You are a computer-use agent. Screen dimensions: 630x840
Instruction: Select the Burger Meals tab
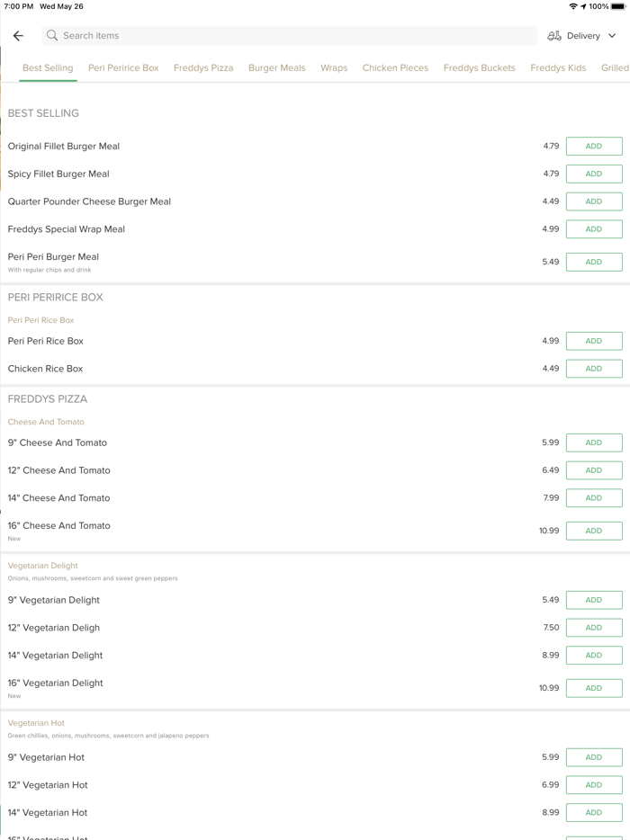tap(277, 67)
